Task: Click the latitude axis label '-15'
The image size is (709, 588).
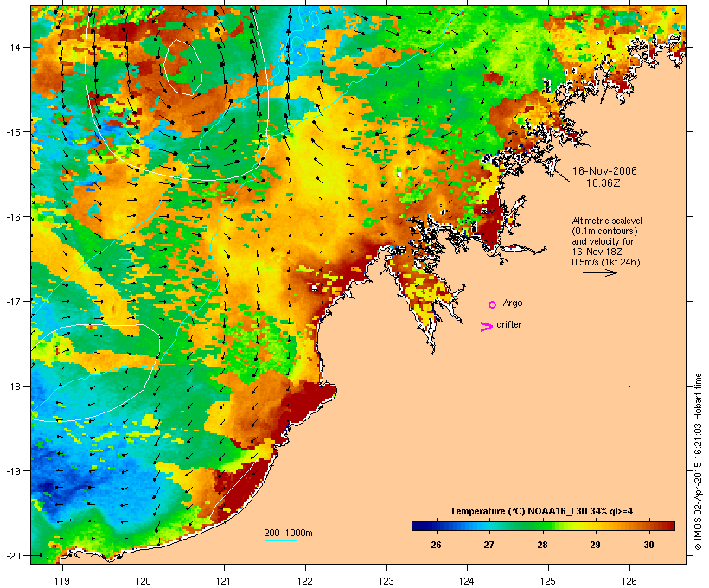Action: [12, 132]
